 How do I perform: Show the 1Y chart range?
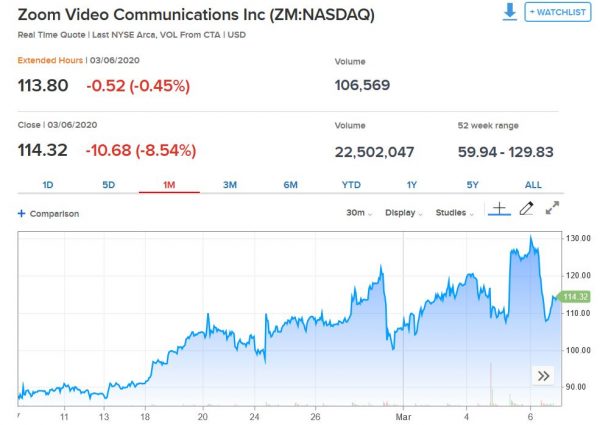click(412, 185)
